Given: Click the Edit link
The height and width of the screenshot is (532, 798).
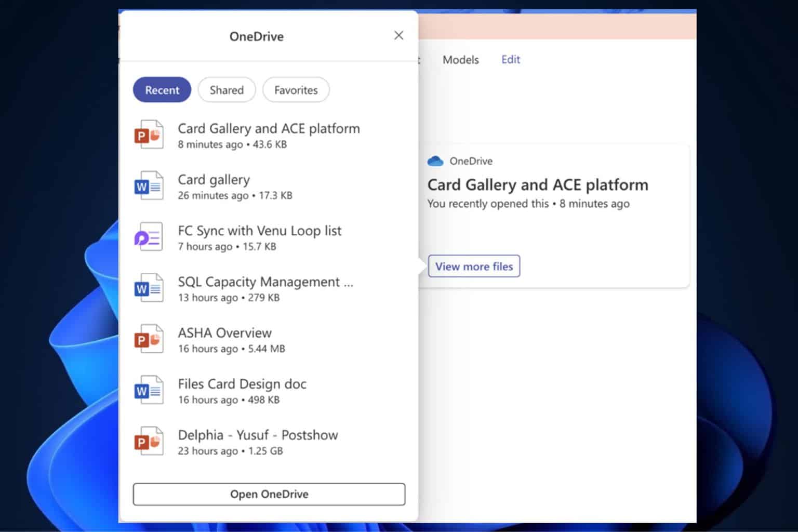Looking at the screenshot, I should click(x=511, y=59).
